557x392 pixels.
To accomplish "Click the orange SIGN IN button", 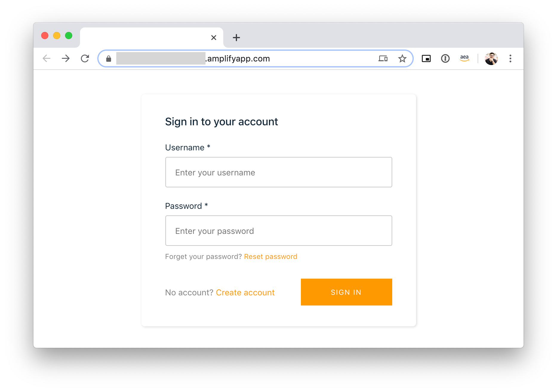I will pos(346,292).
